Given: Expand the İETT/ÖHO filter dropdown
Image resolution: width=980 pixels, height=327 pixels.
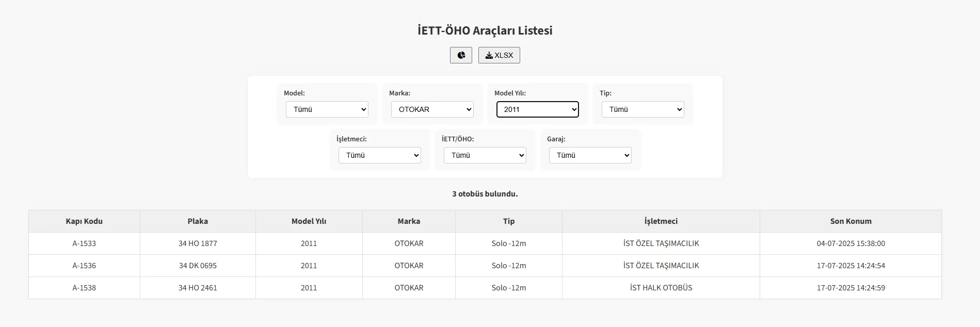Looking at the screenshot, I should coord(485,155).
